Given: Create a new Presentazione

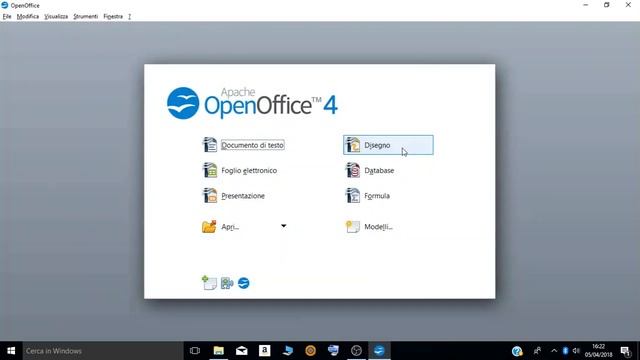Looking at the screenshot, I should [x=243, y=196].
